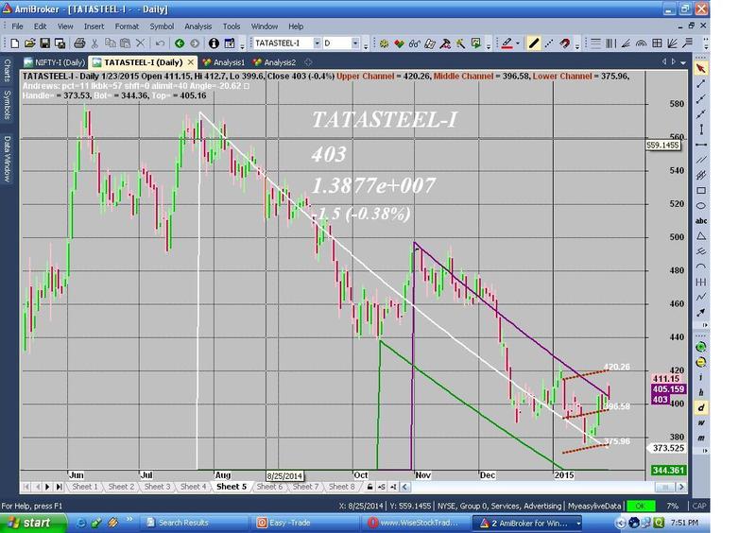
Task: Open the Analysis menu
Action: point(198,26)
